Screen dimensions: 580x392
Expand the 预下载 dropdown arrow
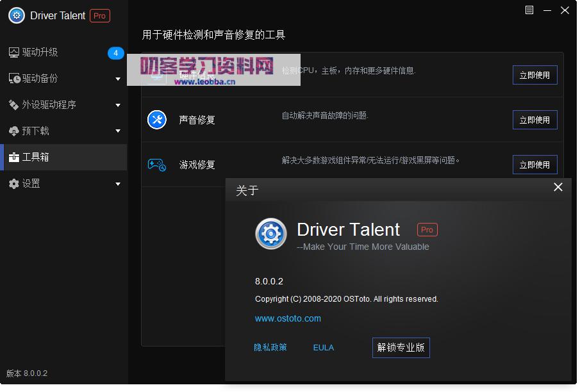tap(118, 131)
